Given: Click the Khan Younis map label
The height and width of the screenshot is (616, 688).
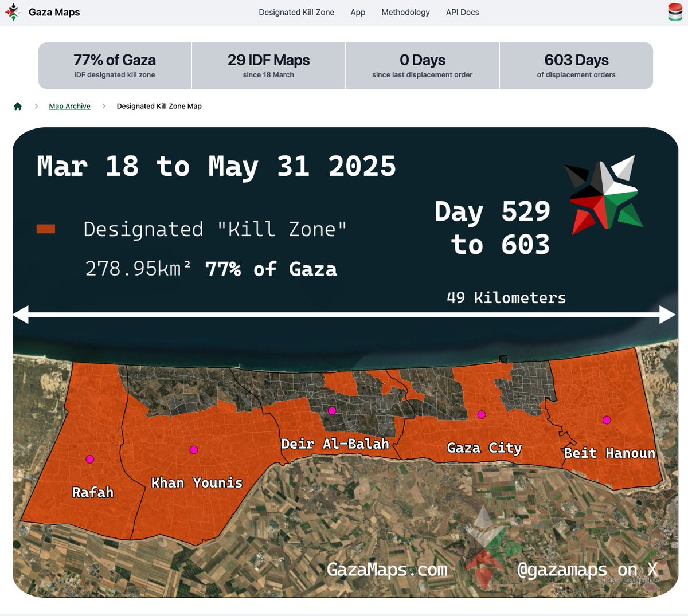Looking at the screenshot, I should coord(197,482).
